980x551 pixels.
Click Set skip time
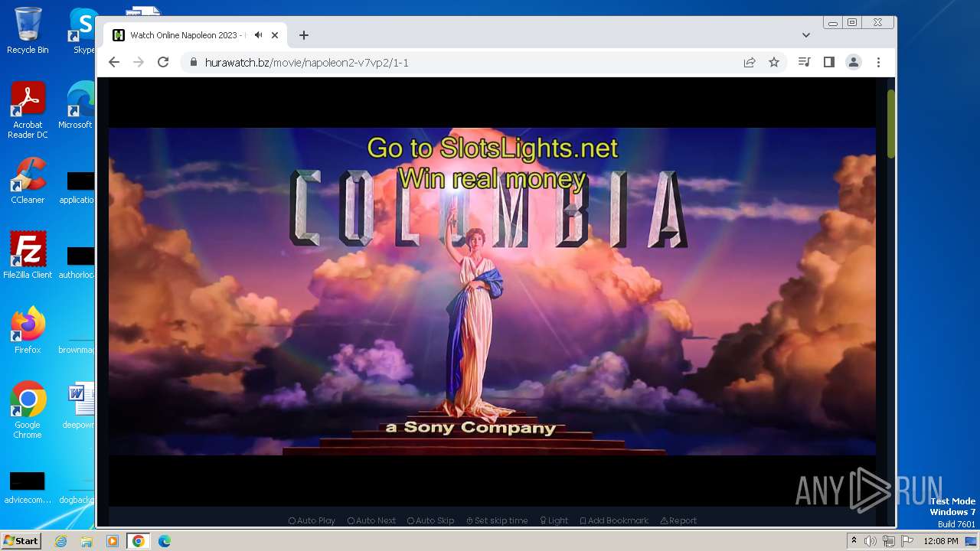tap(497, 520)
